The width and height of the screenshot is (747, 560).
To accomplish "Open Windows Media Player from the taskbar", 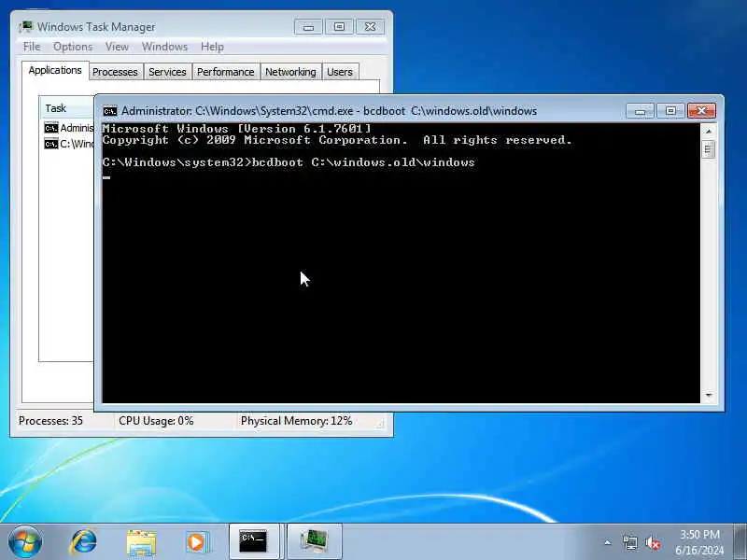I will 197,542.
